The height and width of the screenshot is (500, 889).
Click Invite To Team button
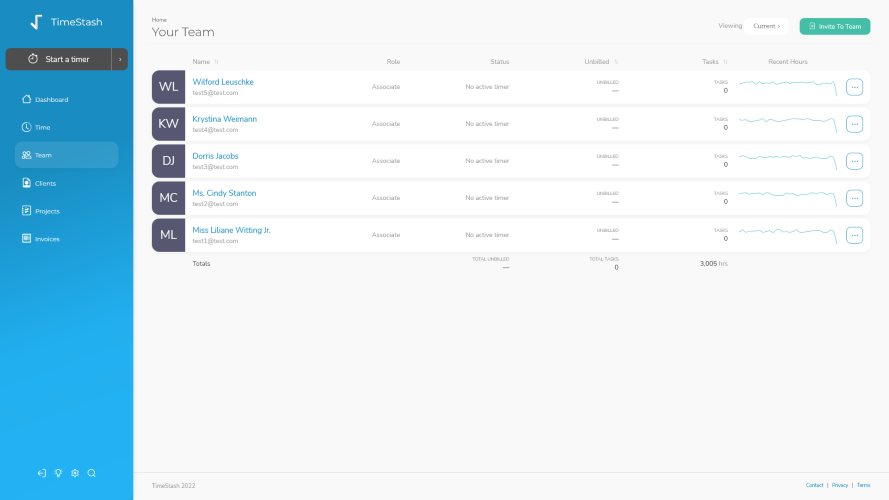click(x=835, y=26)
